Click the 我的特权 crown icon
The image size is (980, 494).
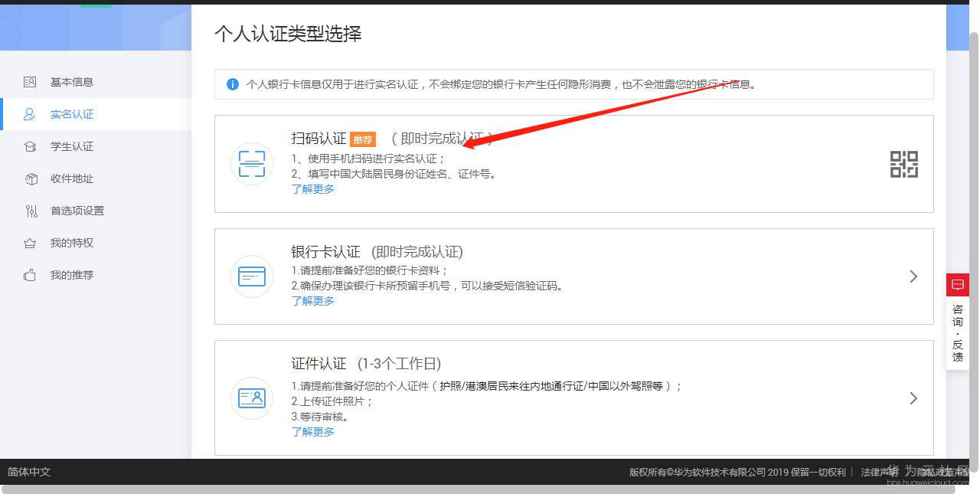(31, 243)
